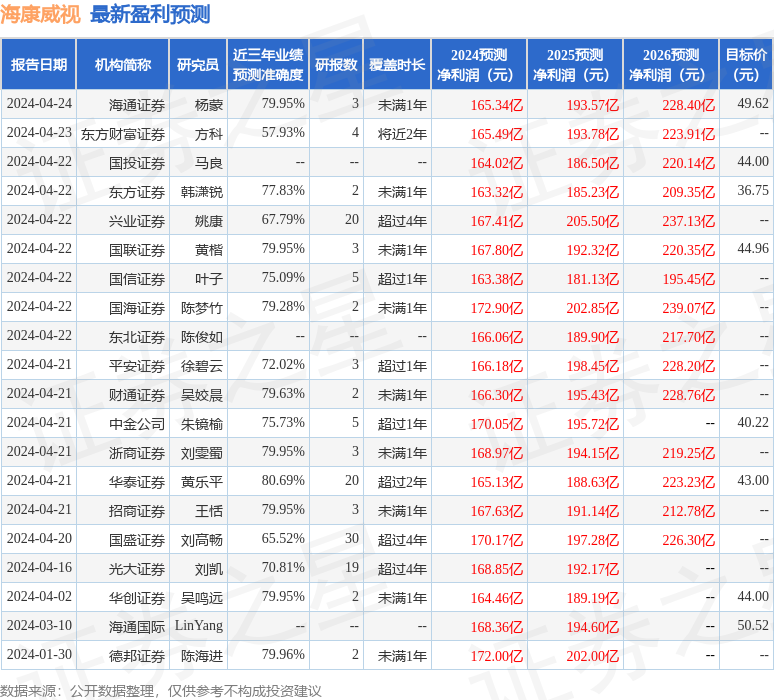The image size is (774, 700).
Task: Click the 报告日期 column header
Action: point(39,65)
